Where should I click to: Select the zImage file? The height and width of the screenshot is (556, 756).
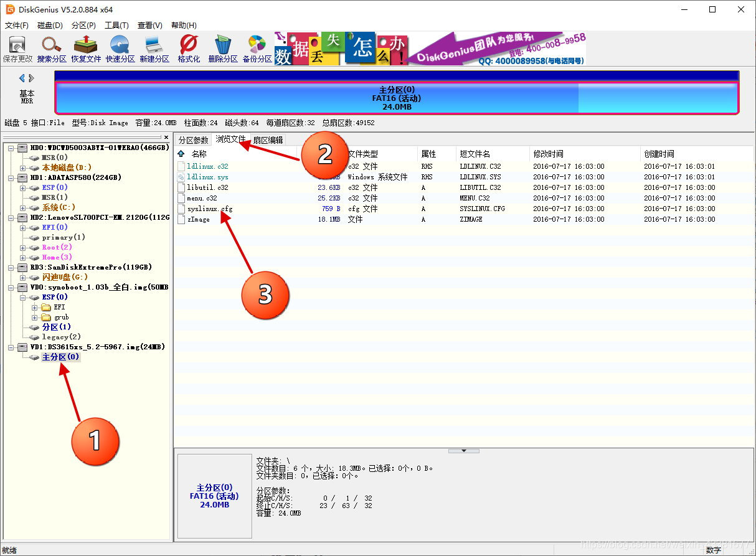pyautogui.click(x=198, y=219)
